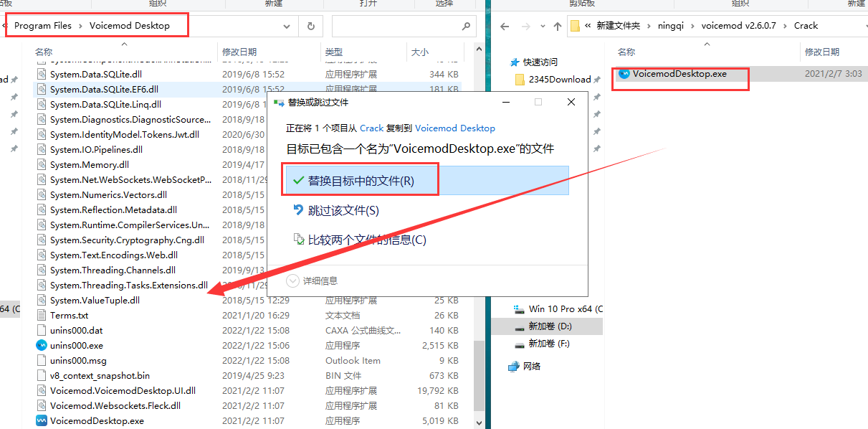Select VoicemodDesktop.exe in the Crack folder
Image resolution: width=868 pixels, height=429 pixels.
(679, 73)
